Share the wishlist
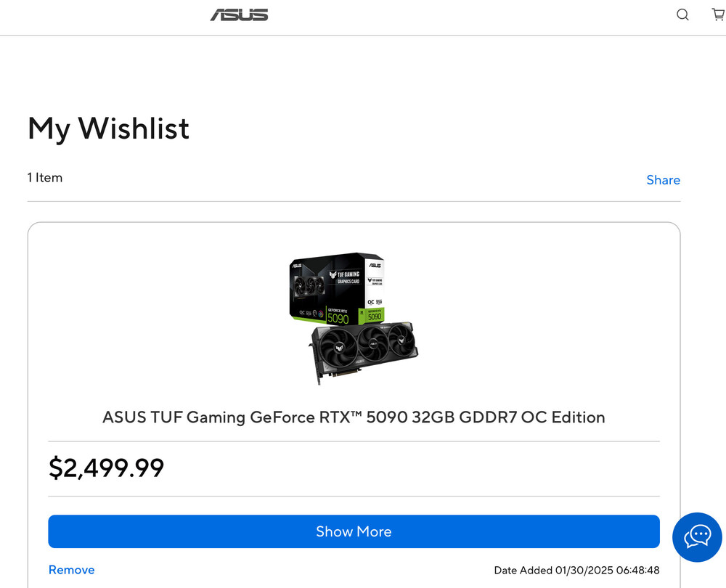This screenshot has width=726, height=588. 663,180
